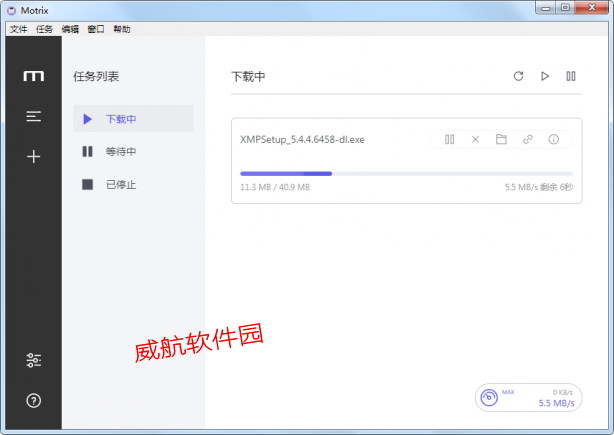The image size is (614, 435).
Task: Open the 窗口 menu
Action: pyautogui.click(x=96, y=29)
